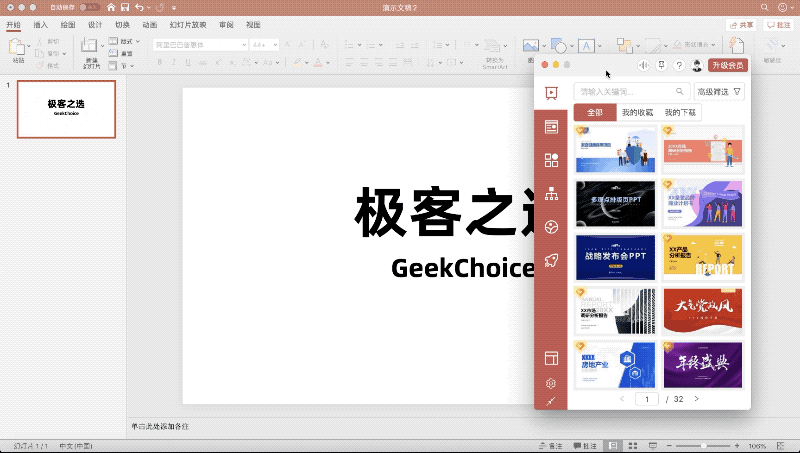Click the Text Box icon in ribbon

pos(586,45)
